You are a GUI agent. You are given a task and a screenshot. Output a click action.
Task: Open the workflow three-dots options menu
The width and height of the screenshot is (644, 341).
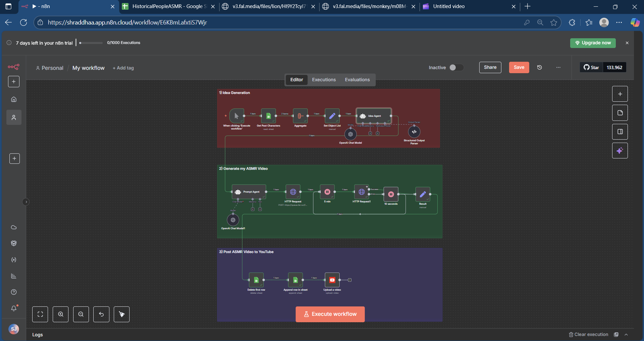558,67
